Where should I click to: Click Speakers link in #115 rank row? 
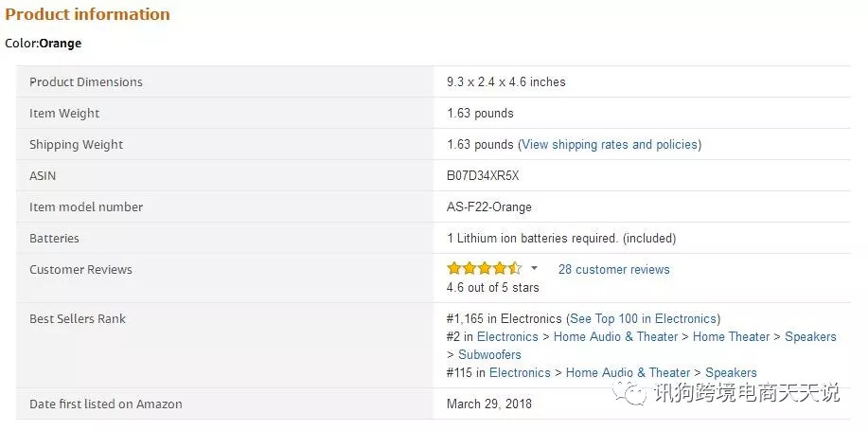click(x=731, y=373)
